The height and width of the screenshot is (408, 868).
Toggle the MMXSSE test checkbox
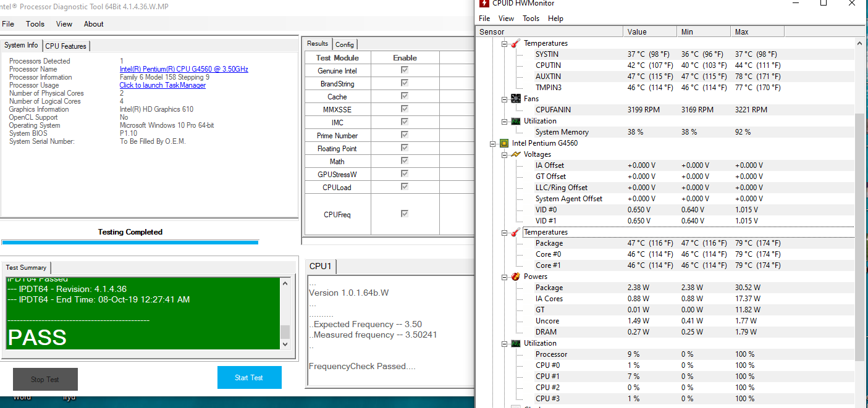[x=405, y=109]
